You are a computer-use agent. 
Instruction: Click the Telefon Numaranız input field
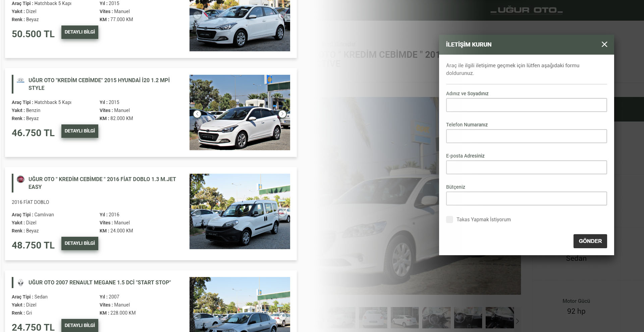[x=526, y=136]
